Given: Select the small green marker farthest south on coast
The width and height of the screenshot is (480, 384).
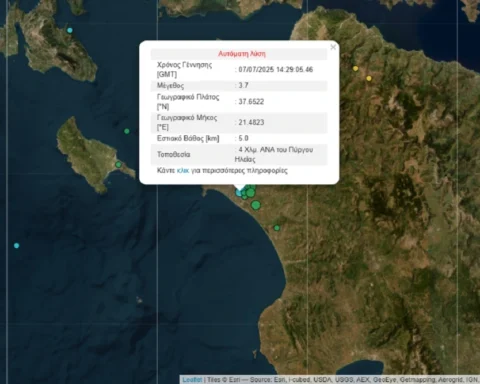Looking at the screenshot, I should point(277,228).
